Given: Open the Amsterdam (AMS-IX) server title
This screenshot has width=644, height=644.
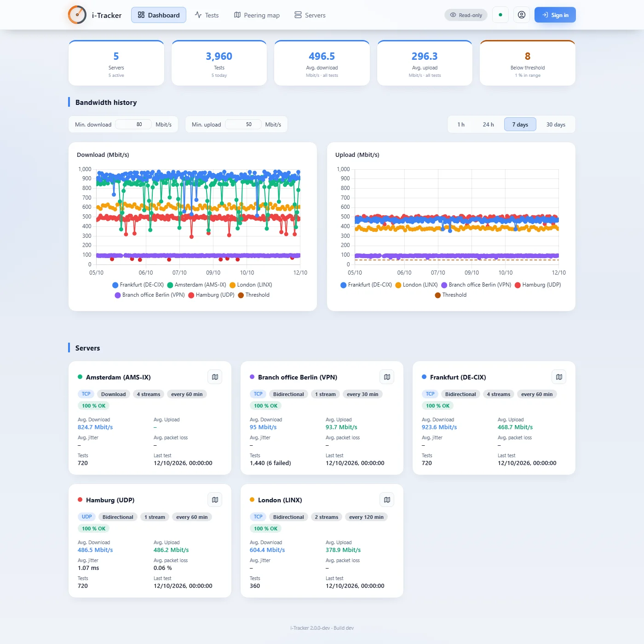Looking at the screenshot, I should (x=118, y=377).
